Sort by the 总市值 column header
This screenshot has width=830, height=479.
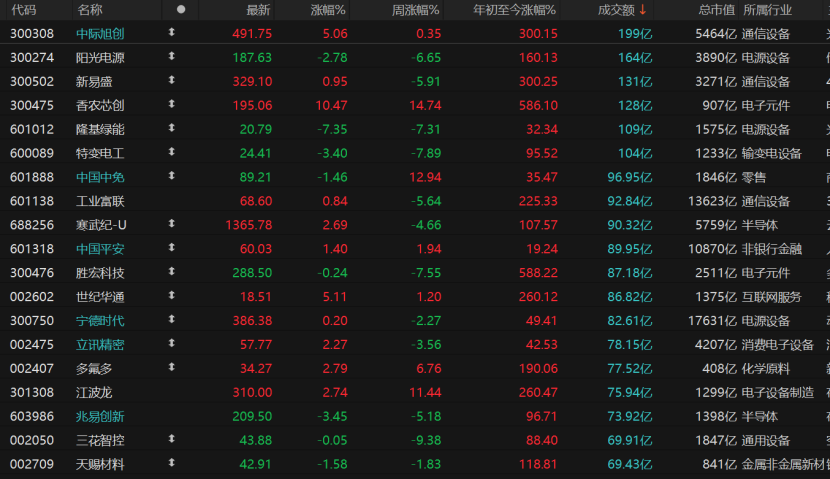coord(717,10)
